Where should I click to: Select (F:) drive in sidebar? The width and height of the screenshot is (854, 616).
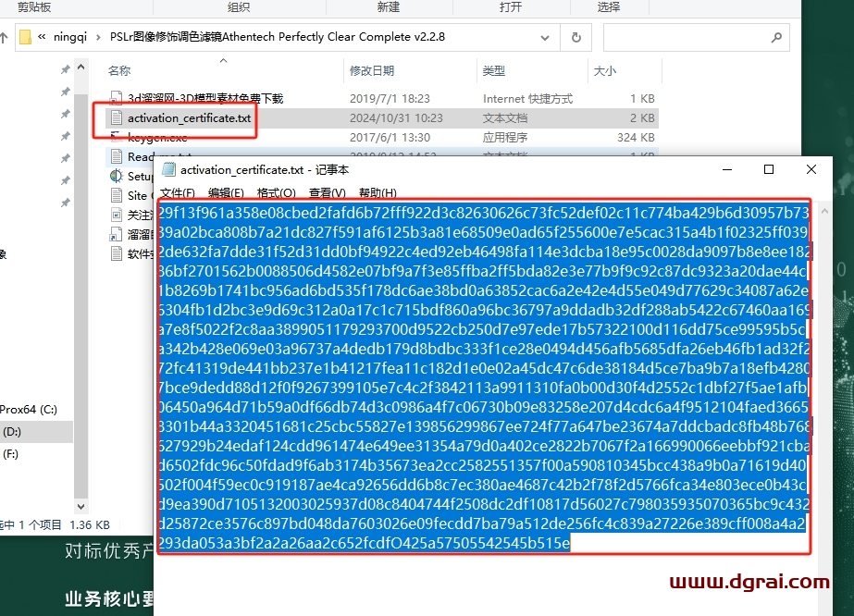point(10,454)
